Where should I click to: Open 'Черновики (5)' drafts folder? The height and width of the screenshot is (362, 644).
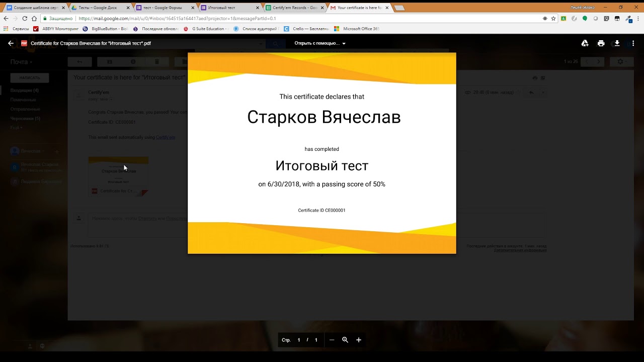click(x=25, y=119)
